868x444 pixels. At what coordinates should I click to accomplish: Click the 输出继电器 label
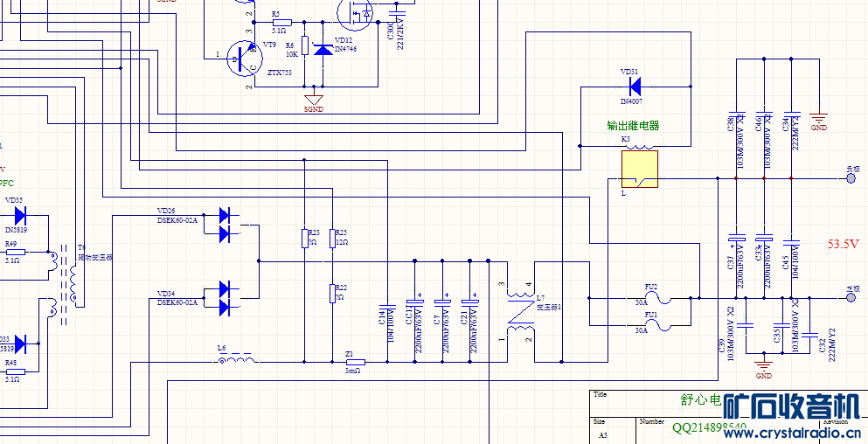pos(633,126)
